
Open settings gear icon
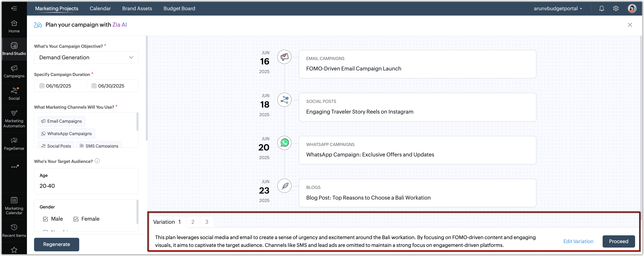point(616,8)
